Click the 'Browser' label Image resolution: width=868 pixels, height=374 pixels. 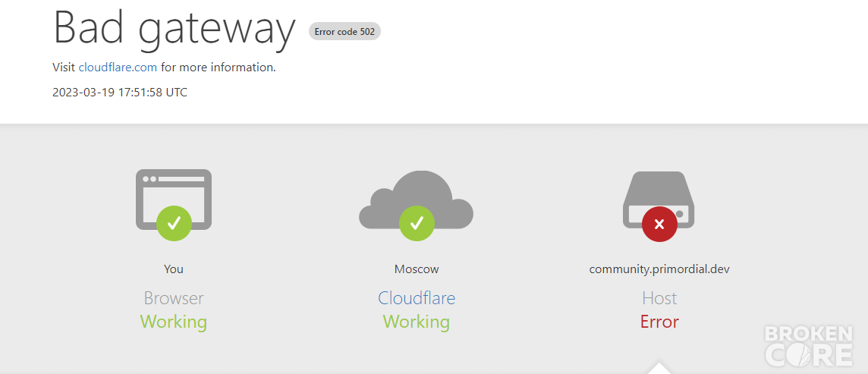coord(174,298)
